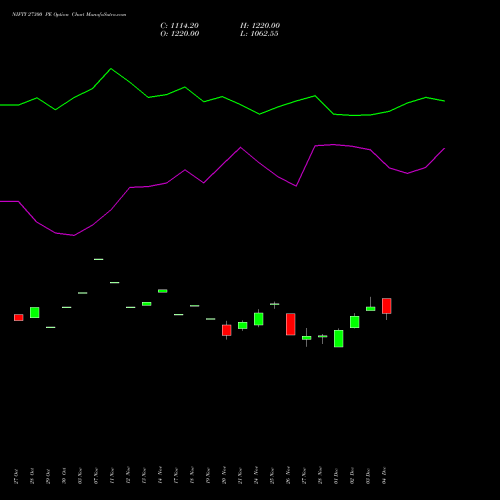Click the 28 Nov date label

pyautogui.click(x=320, y=475)
